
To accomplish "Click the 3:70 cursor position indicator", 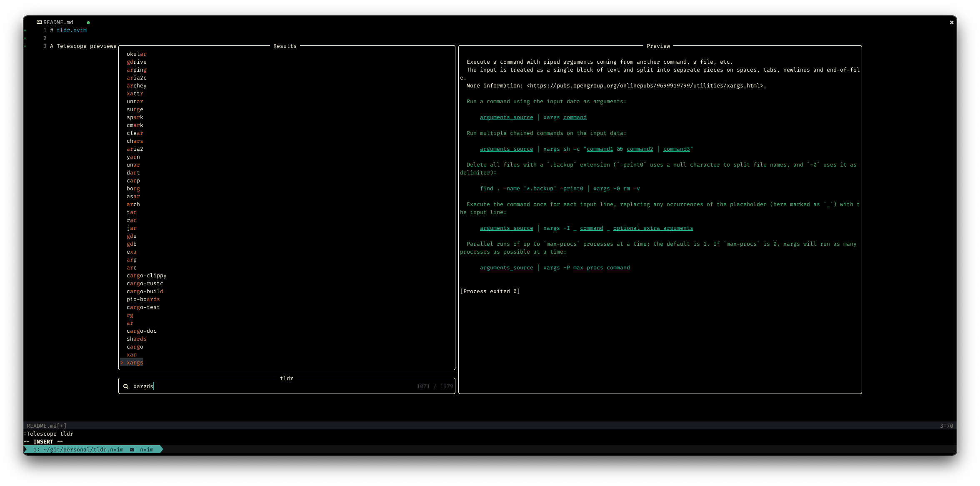I will point(947,426).
